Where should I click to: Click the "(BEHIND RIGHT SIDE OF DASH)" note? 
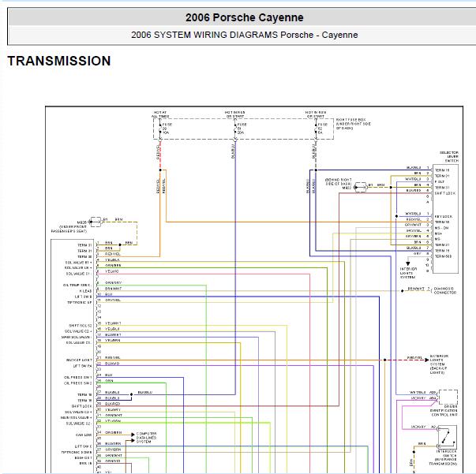pyautogui.click(x=338, y=181)
